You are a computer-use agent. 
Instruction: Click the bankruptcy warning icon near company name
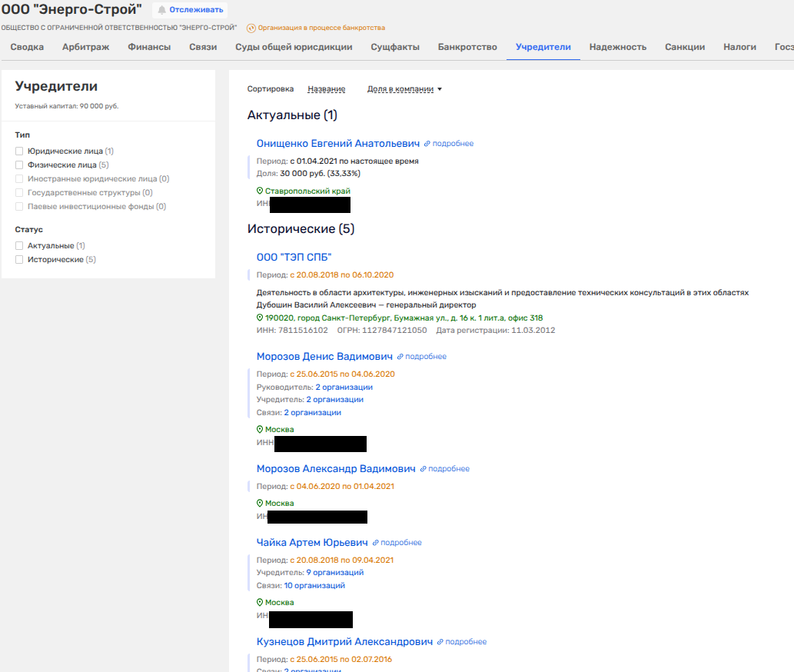click(251, 28)
